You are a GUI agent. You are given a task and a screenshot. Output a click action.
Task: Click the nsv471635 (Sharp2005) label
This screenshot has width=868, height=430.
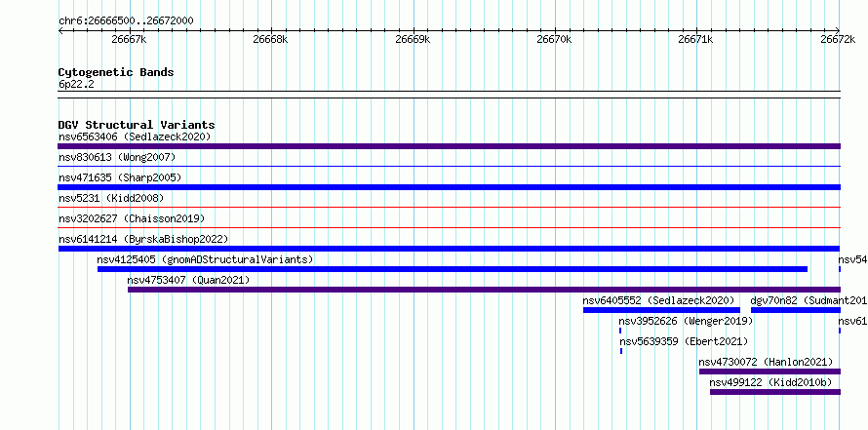coord(120,177)
